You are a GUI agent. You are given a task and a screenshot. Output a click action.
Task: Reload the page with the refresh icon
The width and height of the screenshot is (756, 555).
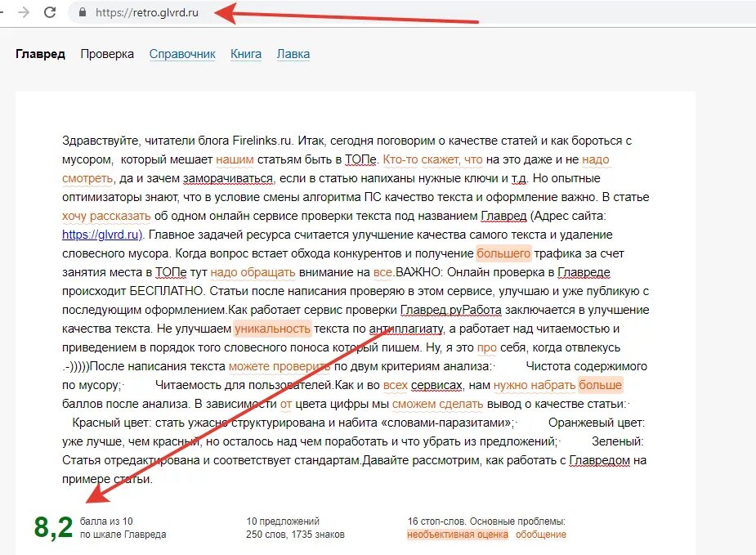tap(50, 12)
